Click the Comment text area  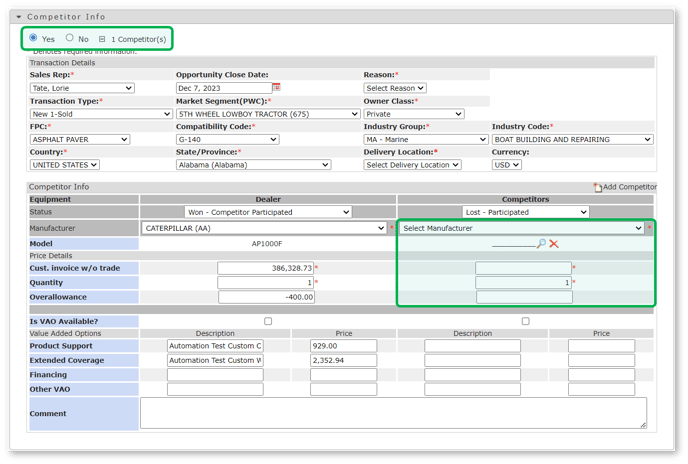point(393,412)
